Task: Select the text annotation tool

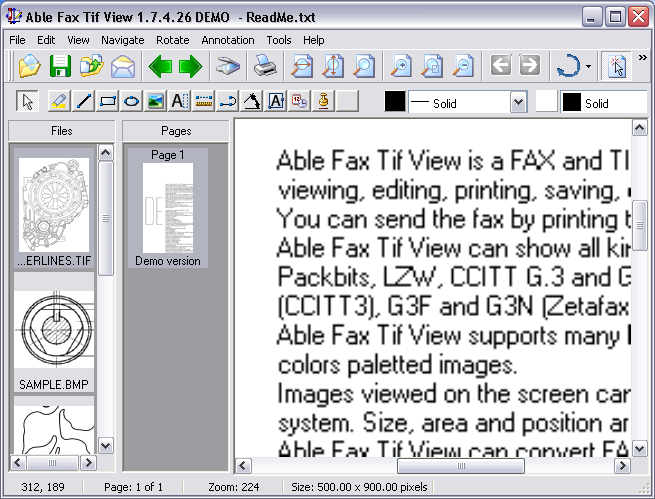Action: pos(180,101)
